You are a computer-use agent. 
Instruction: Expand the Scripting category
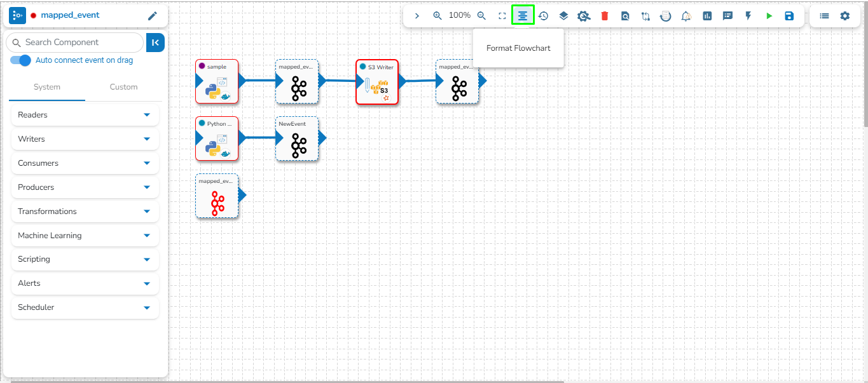click(85, 259)
